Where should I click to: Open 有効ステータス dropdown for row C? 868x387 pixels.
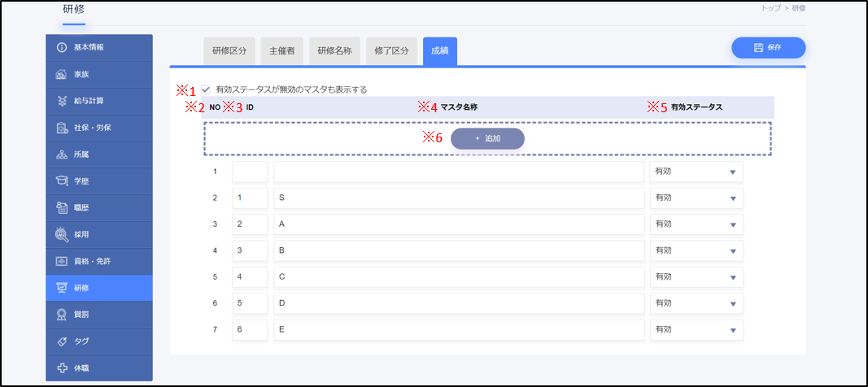click(x=696, y=277)
